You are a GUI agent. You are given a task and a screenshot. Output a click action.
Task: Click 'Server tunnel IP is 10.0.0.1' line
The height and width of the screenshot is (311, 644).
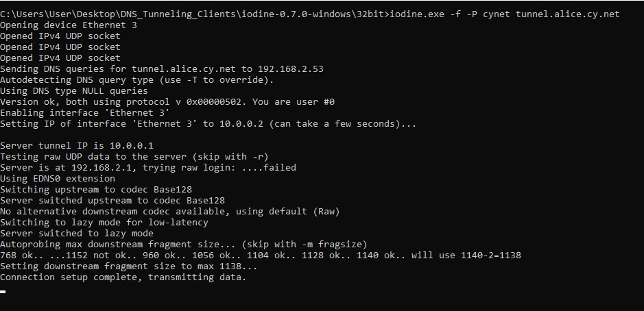pyautogui.click(x=77, y=146)
